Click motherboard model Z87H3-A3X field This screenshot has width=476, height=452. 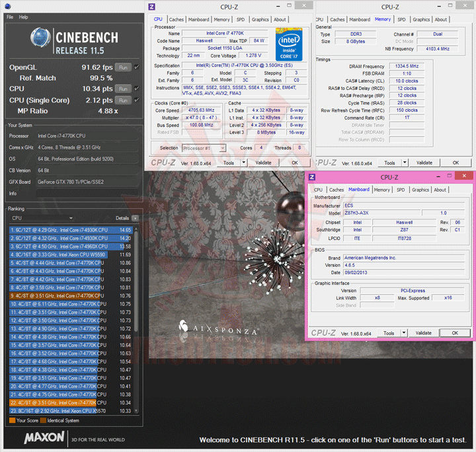pos(382,213)
